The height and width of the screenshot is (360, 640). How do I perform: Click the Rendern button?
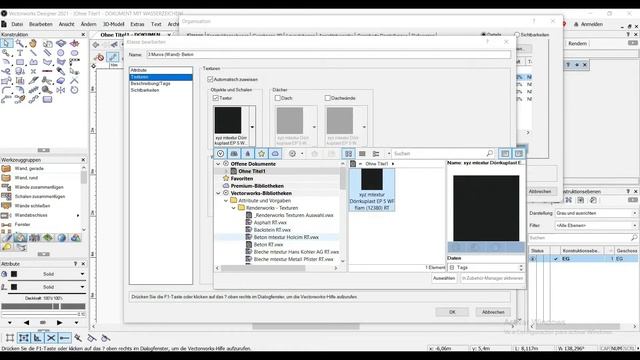click(x=577, y=43)
